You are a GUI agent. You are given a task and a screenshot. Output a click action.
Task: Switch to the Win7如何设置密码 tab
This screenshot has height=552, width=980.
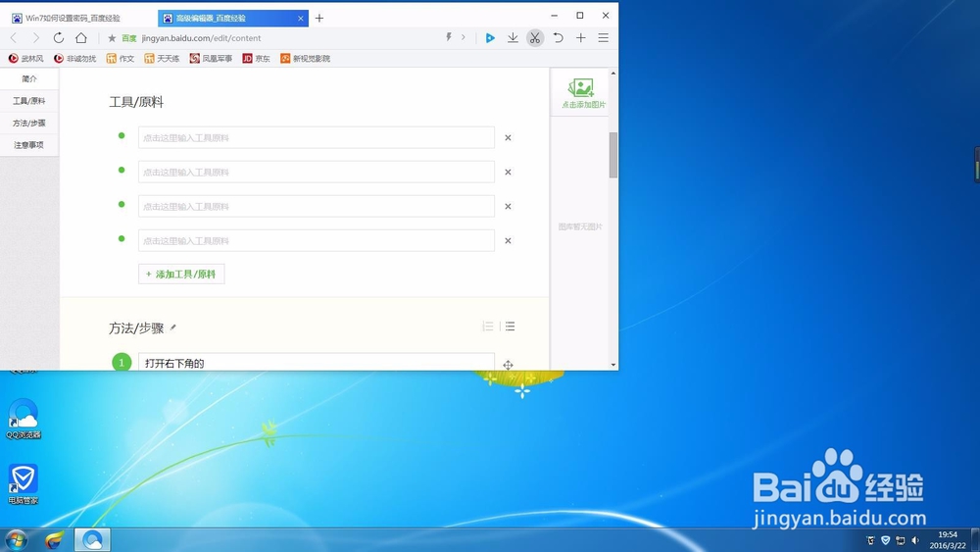tap(78, 18)
